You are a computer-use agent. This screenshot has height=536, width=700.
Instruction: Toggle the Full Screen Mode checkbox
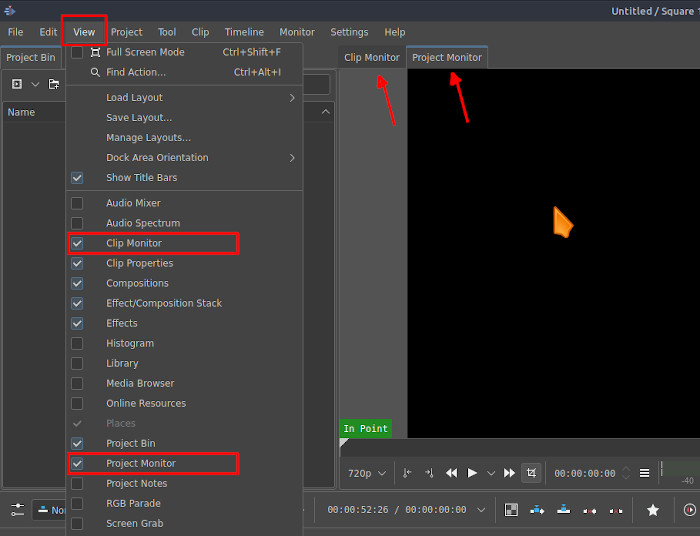(77, 52)
